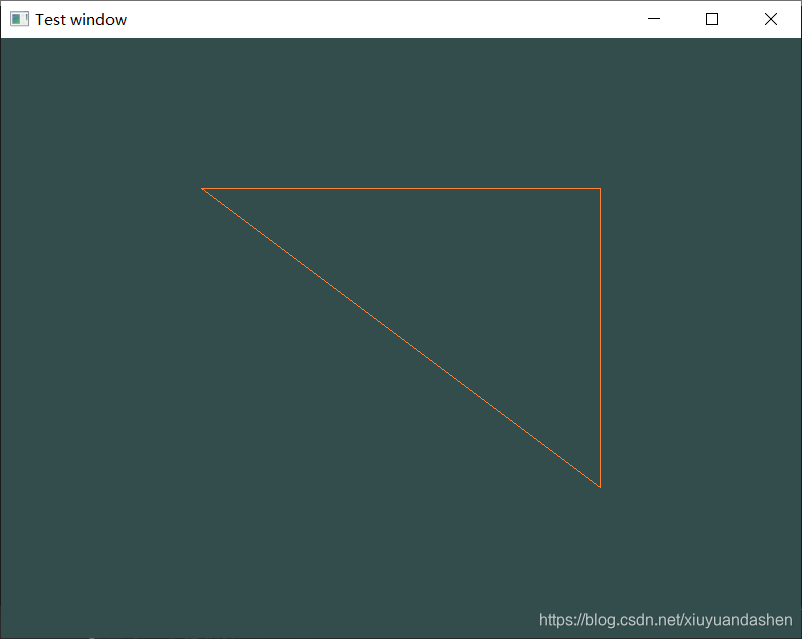
Task: Maximize the Test window
Action: pyautogui.click(x=712, y=19)
